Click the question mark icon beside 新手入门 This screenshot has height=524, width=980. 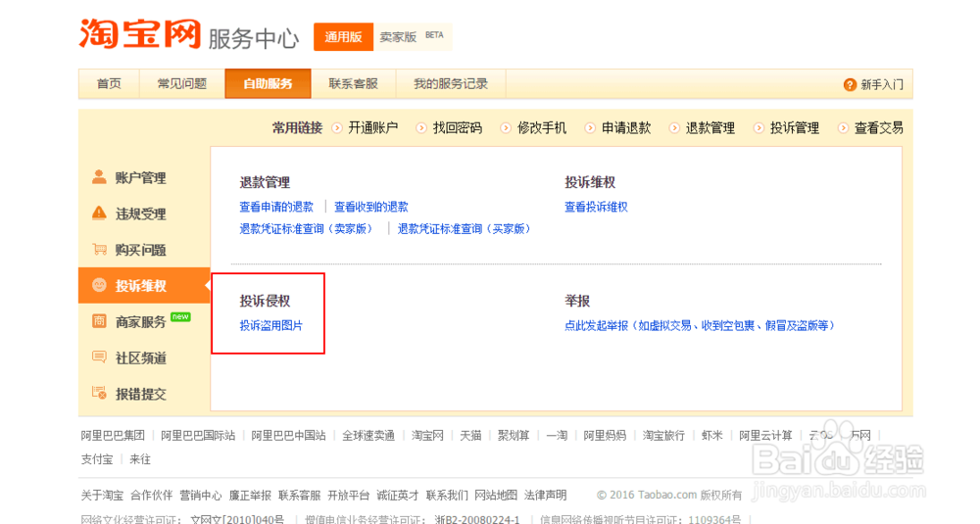(x=850, y=84)
